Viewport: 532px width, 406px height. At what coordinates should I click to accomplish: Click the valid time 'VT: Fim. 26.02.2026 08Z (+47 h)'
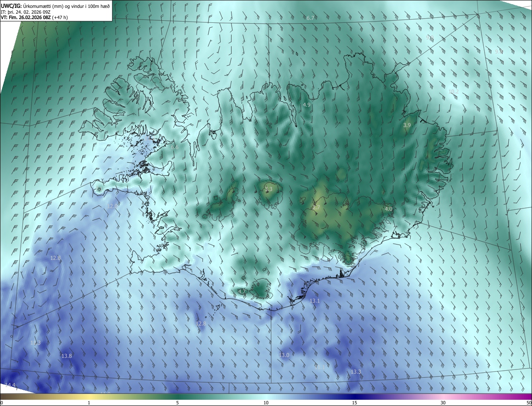pyautogui.click(x=34, y=18)
